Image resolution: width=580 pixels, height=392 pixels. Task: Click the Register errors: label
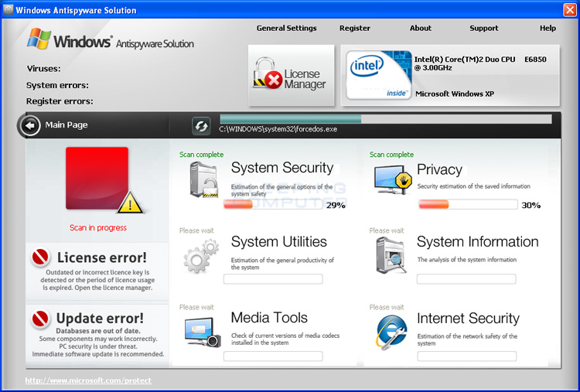[x=60, y=101]
